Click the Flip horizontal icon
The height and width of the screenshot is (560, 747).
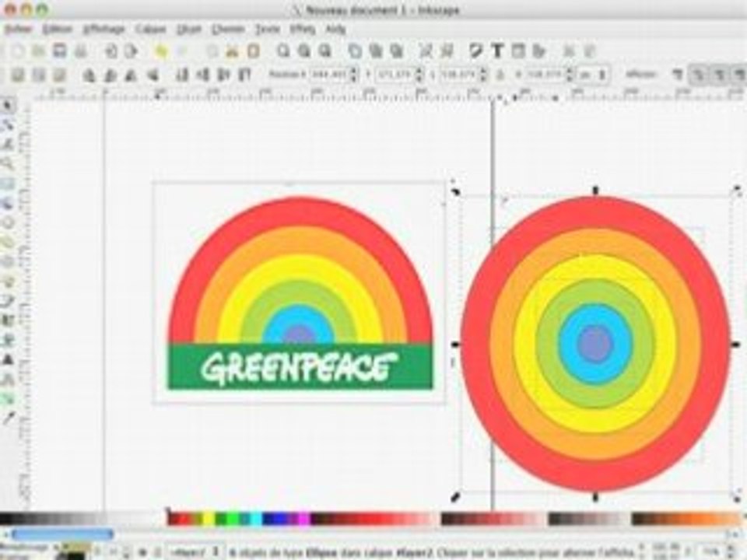pos(132,75)
